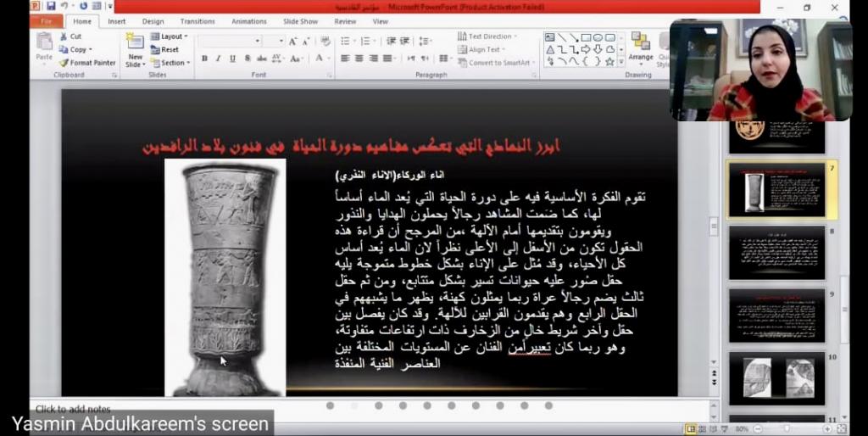Switch to the Transitions ribbon tab

point(198,21)
